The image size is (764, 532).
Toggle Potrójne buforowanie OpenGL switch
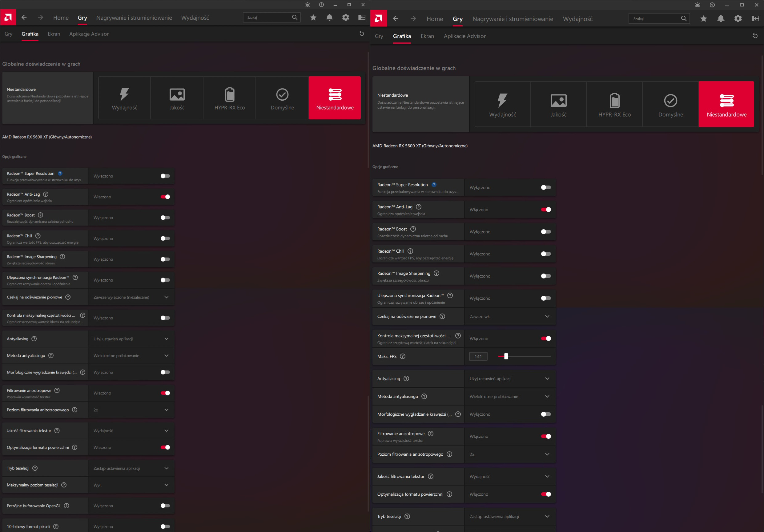(x=165, y=506)
